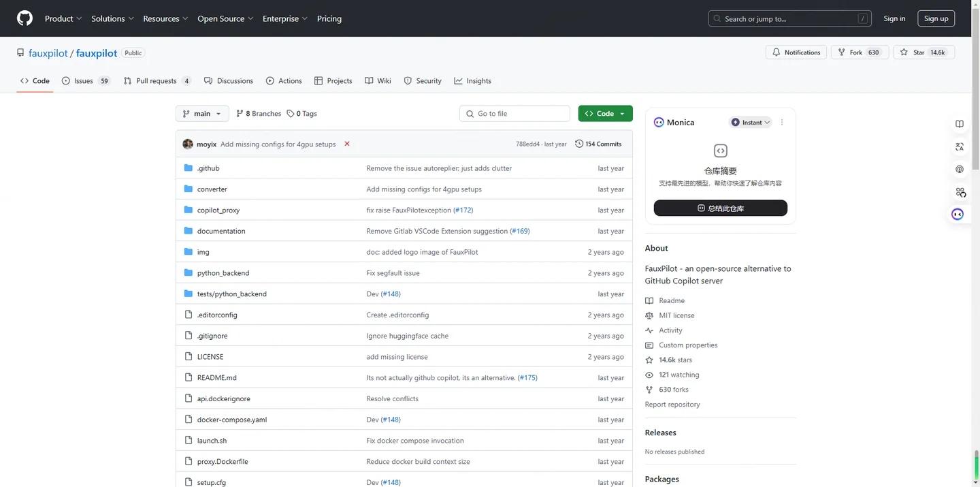This screenshot has width=980, height=487.
Task: Click the Monica face icon in sidebar
Action: click(x=958, y=215)
